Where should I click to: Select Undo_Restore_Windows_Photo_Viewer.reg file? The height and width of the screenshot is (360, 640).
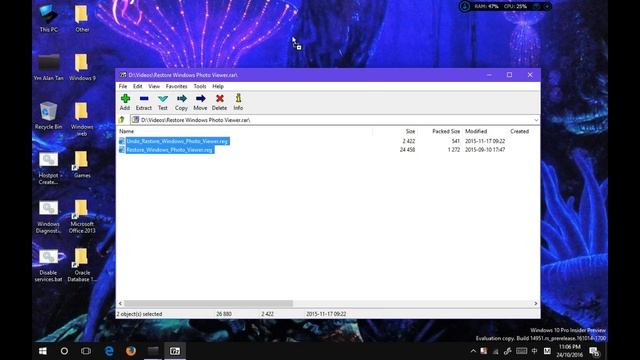coord(174,141)
